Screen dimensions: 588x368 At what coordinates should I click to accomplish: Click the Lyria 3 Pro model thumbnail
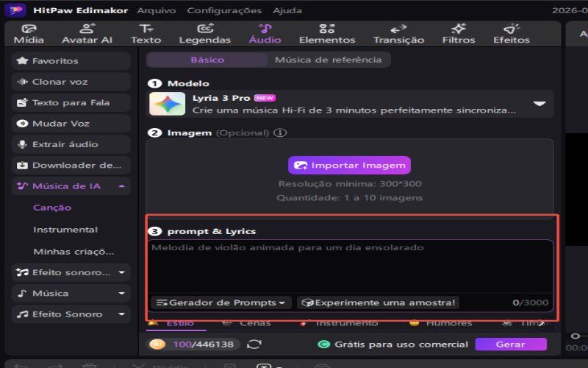[x=168, y=104]
